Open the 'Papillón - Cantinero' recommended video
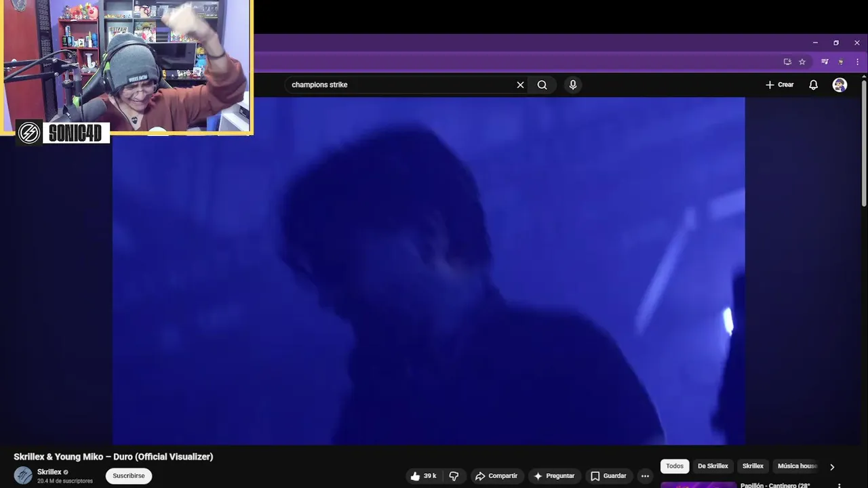This screenshot has width=868, height=488. tap(775, 485)
